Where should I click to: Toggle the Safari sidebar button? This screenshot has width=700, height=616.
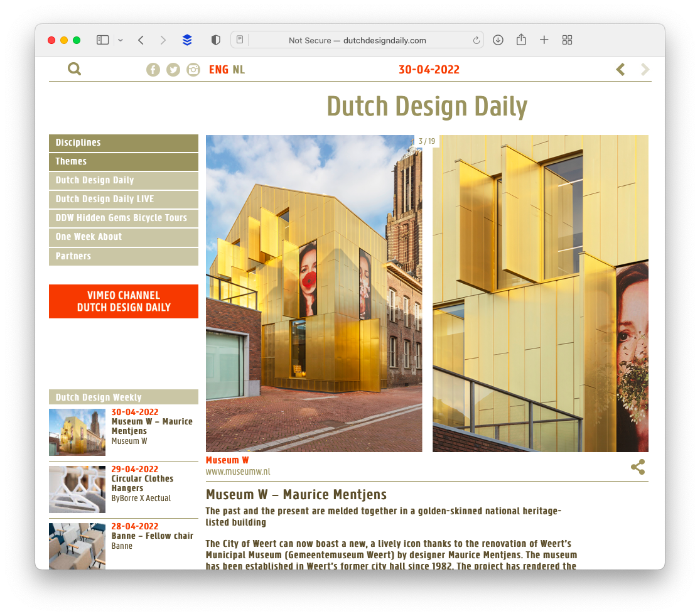click(x=103, y=40)
